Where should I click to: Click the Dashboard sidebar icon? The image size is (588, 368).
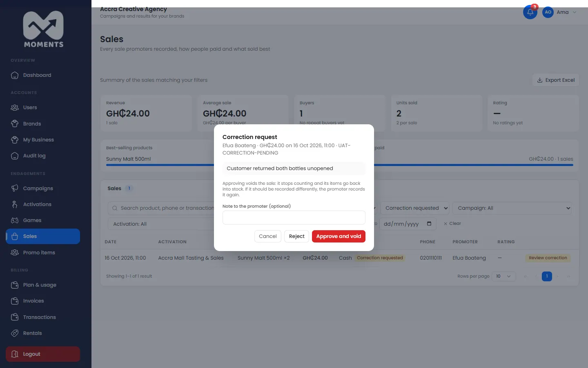coord(15,75)
